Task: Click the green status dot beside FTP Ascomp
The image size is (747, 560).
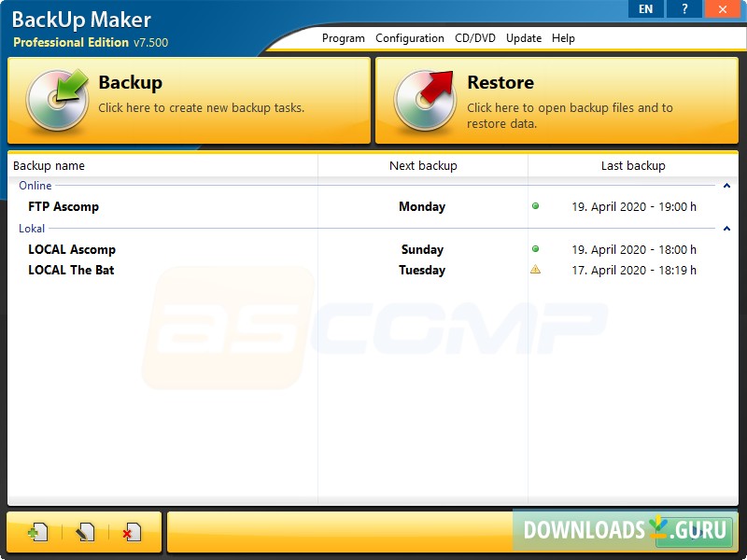Action: click(536, 206)
